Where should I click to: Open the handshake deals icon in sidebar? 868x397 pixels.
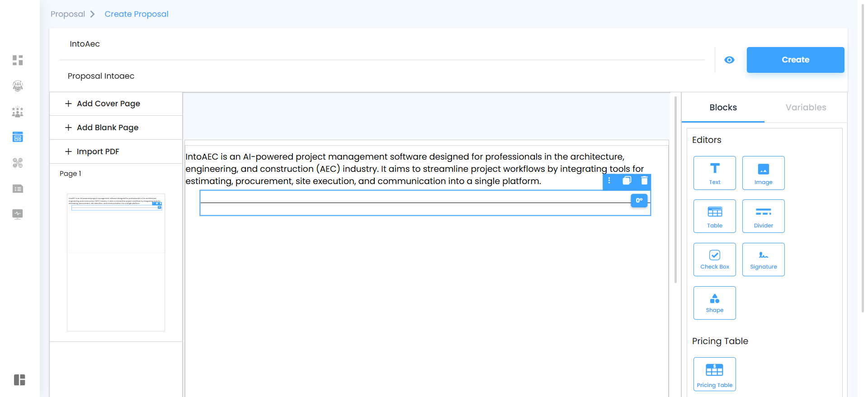[x=18, y=86]
